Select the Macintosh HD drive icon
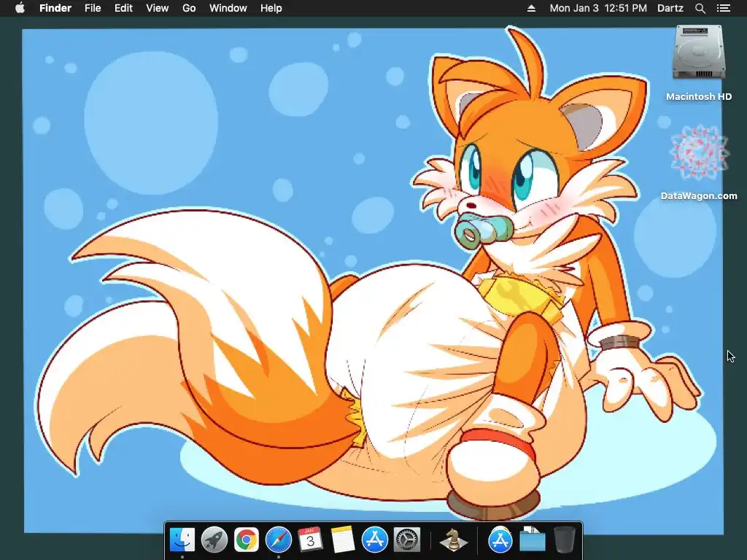Image resolution: width=747 pixels, height=560 pixels. point(699,52)
